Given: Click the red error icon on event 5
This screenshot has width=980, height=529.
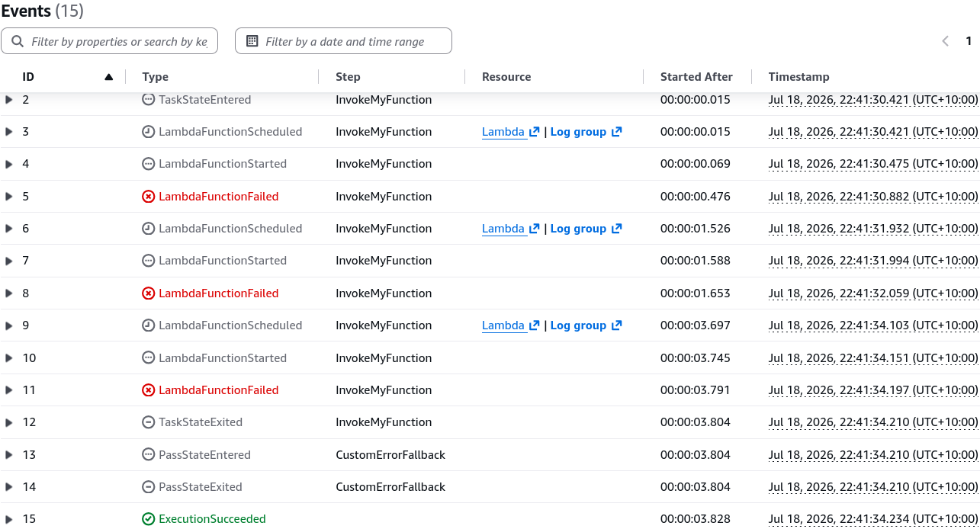Looking at the screenshot, I should click(x=149, y=197).
